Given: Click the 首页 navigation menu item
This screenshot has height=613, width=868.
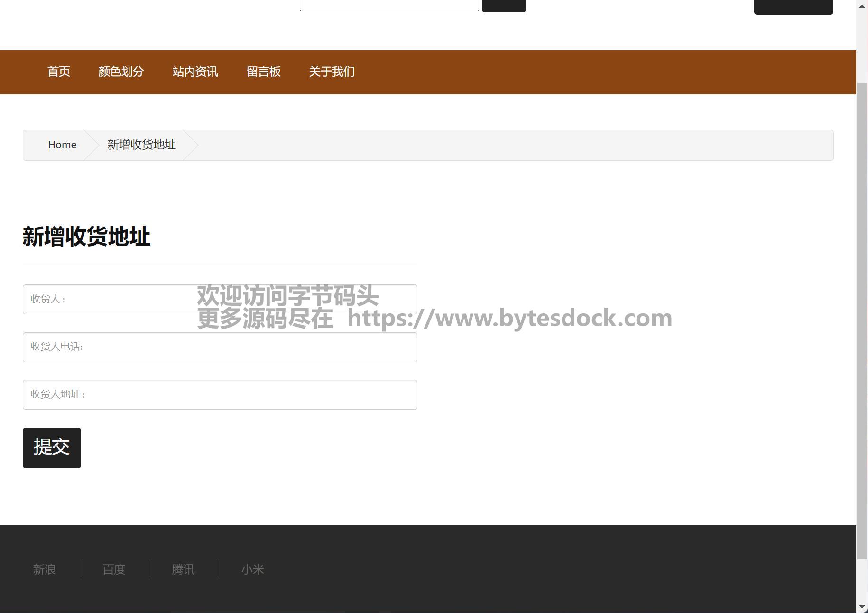Looking at the screenshot, I should click(x=59, y=72).
